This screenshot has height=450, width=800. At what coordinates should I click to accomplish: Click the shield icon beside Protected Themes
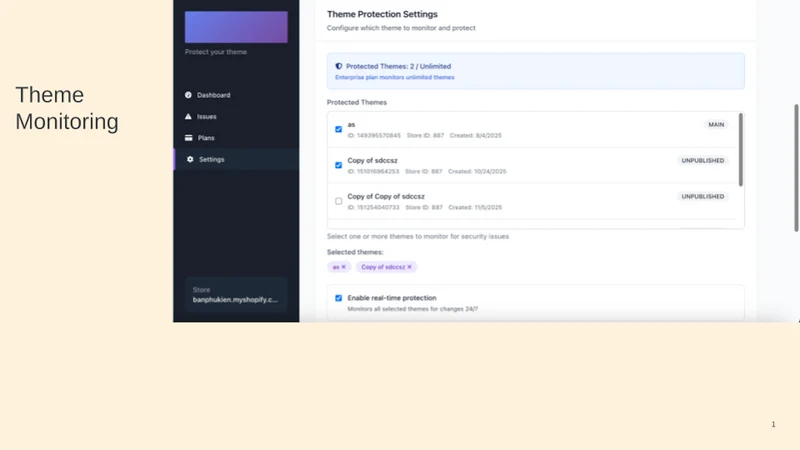(x=339, y=66)
